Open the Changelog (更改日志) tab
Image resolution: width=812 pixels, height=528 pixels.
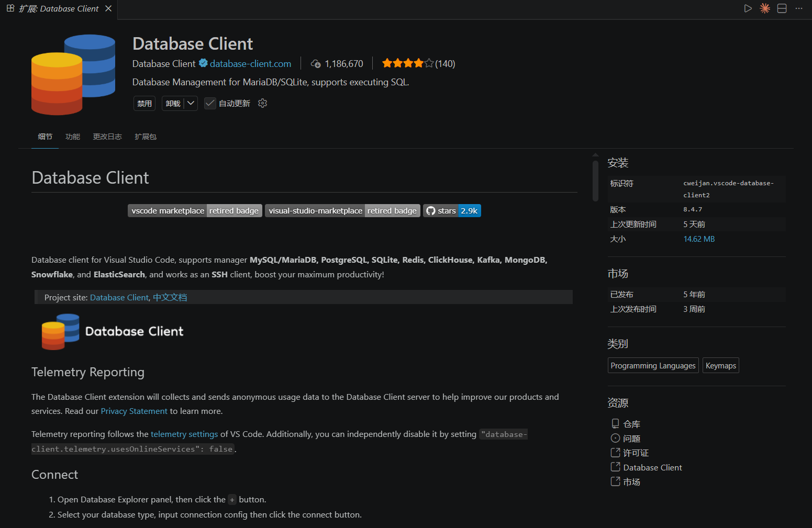point(107,137)
